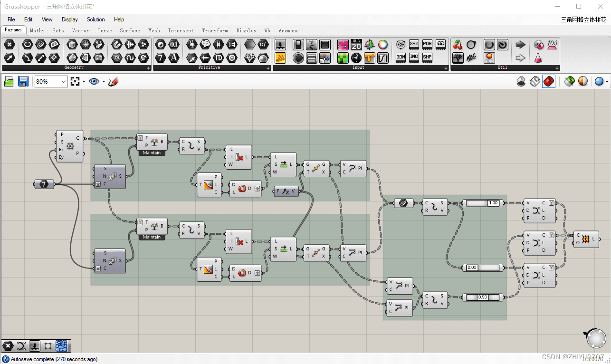Open the Edit menu
611x364 pixels.
29,19
